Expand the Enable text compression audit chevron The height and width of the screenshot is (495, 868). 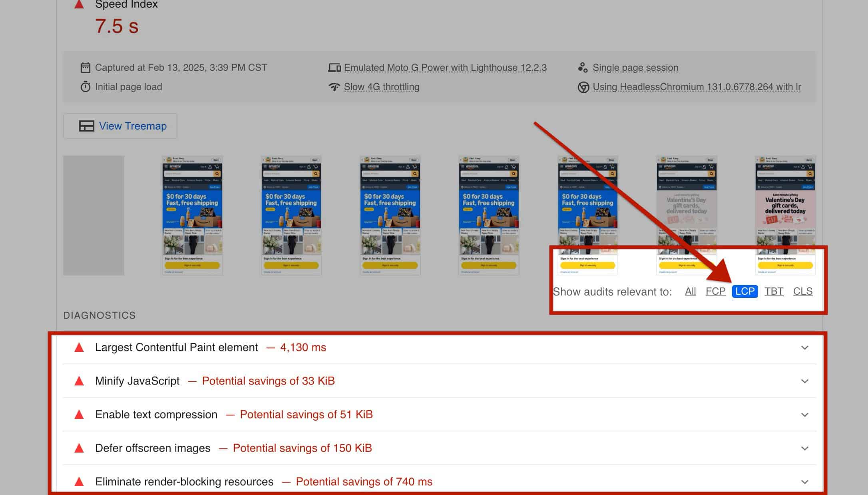click(805, 415)
